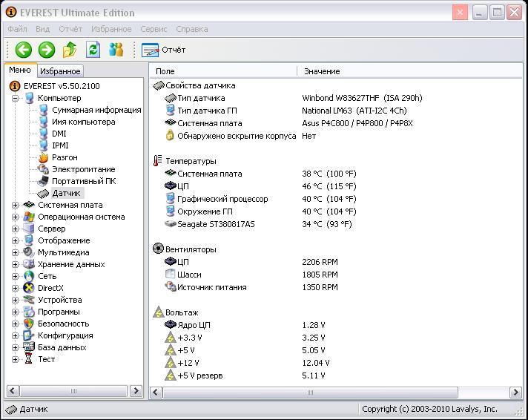528x420 pixels.
Task: Click the Seagate ST380817AS drive icon
Action: click(171, 224)
